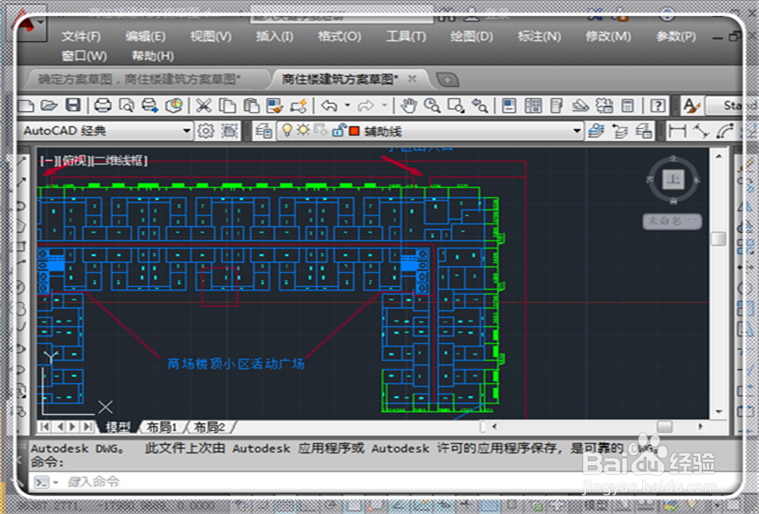Open Help question mark icon
Screen dimensions: 759x514
[x=657, y=105]
